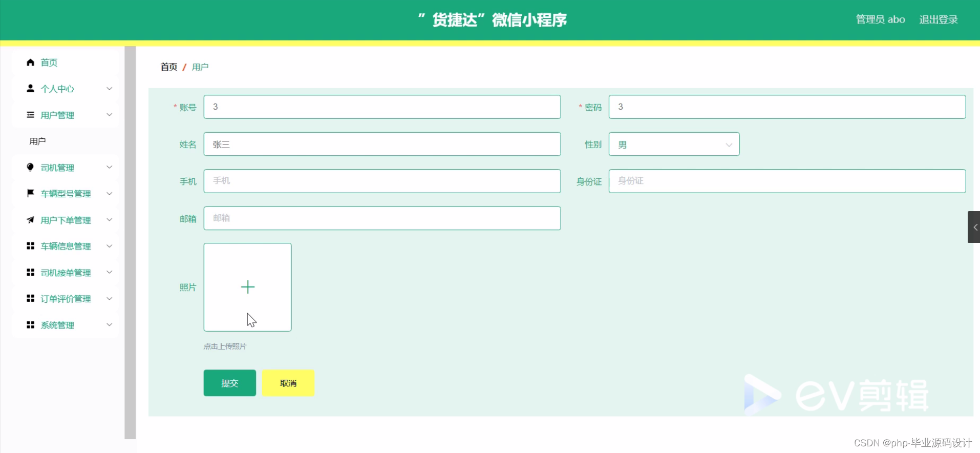980x453 pixels.
Task: Open the 系统管理 menu label
Action: (57, 325)
